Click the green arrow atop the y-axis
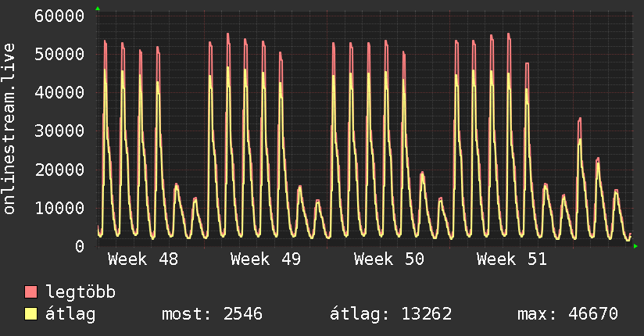This screenshot has width=644, height=336. tap(98, 9)
